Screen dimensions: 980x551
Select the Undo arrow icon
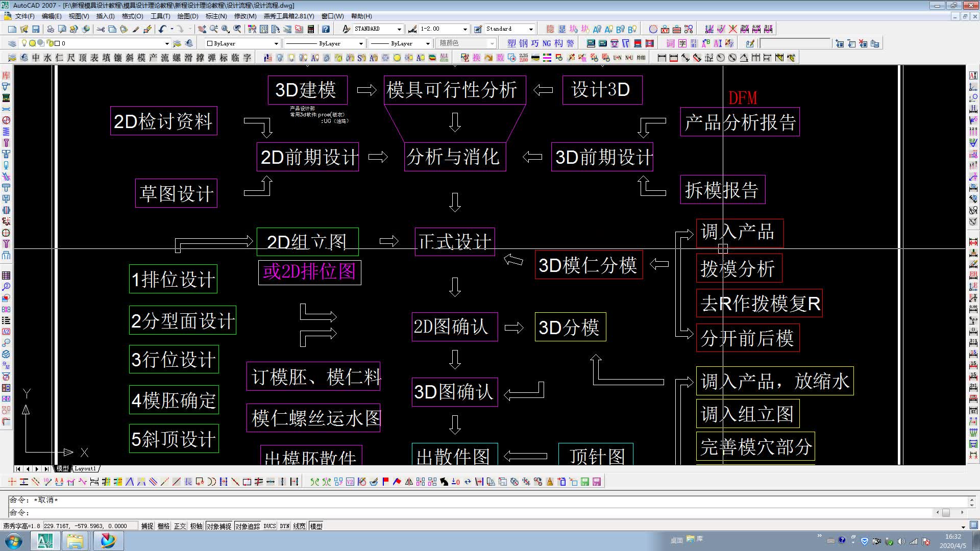(162, 29)
